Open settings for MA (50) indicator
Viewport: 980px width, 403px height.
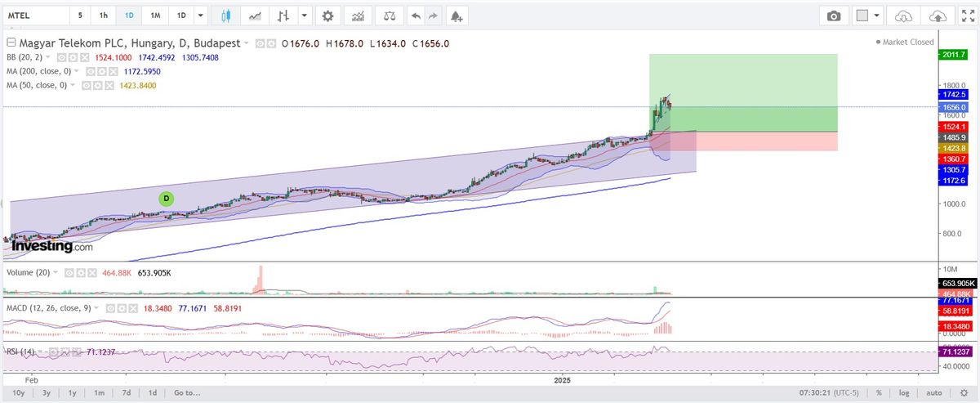pos(97,85)
